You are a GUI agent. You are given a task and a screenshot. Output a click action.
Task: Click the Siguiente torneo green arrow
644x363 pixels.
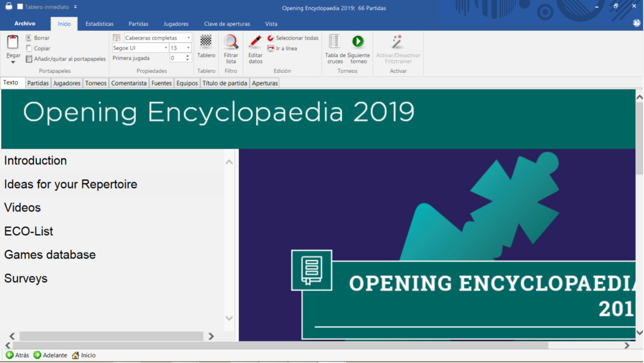(358, 41)
